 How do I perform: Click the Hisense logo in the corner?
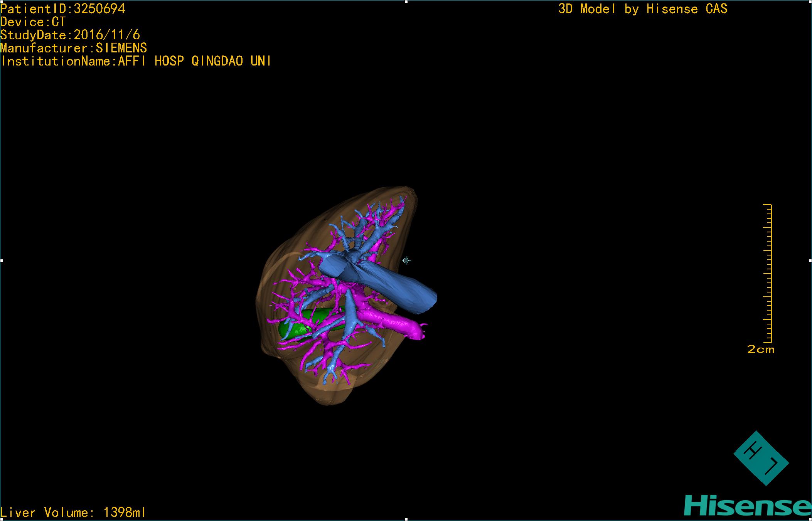coord(747,506)
